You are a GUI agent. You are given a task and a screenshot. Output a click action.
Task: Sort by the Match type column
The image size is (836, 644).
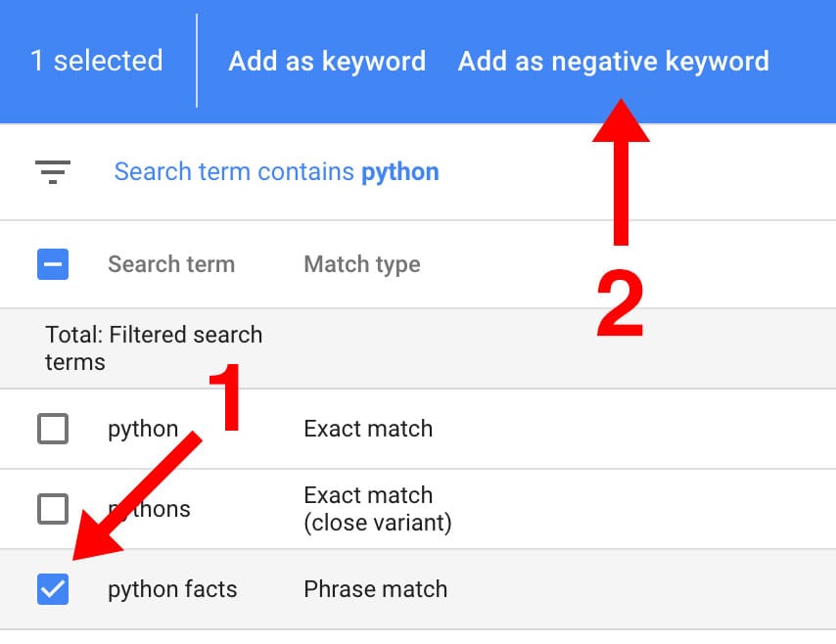click(361, 263)
